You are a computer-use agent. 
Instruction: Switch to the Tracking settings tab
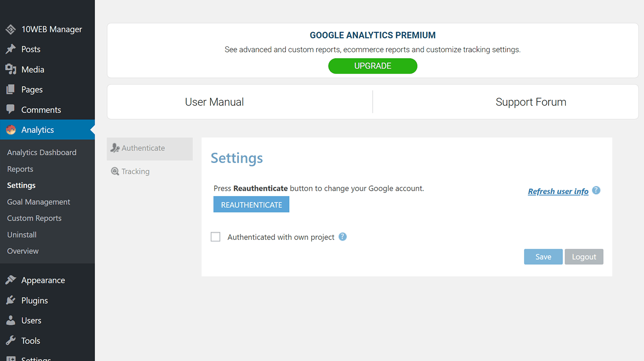coord(150,171)
